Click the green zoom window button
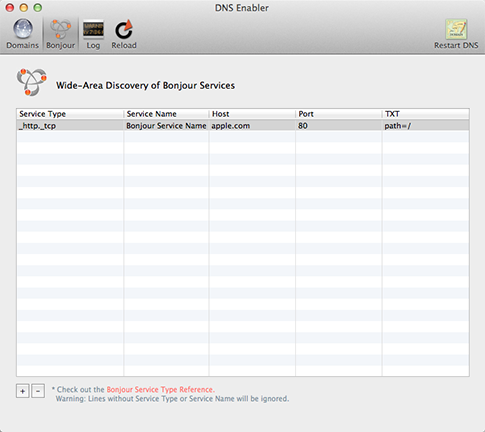485x432 pixels. (38, 7)
